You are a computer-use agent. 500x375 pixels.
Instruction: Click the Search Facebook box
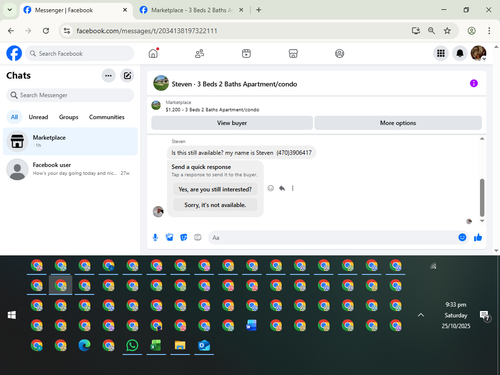coord(80,53)
